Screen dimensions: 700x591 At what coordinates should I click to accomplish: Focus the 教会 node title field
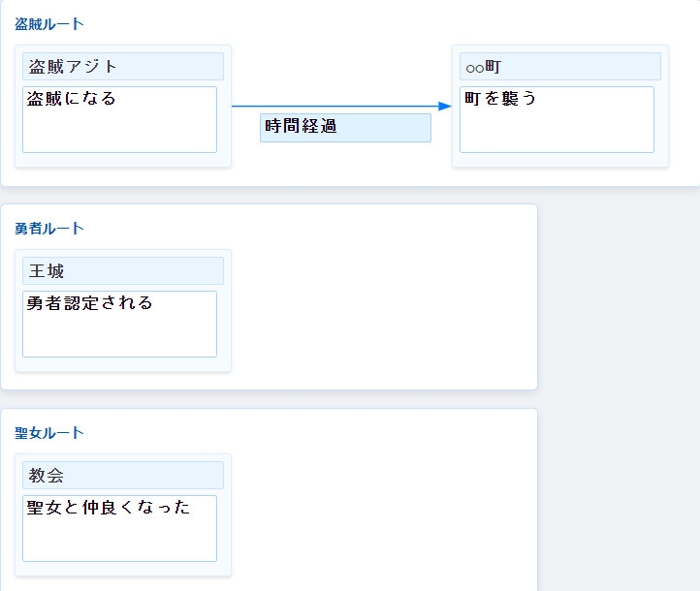click(123, 475)
